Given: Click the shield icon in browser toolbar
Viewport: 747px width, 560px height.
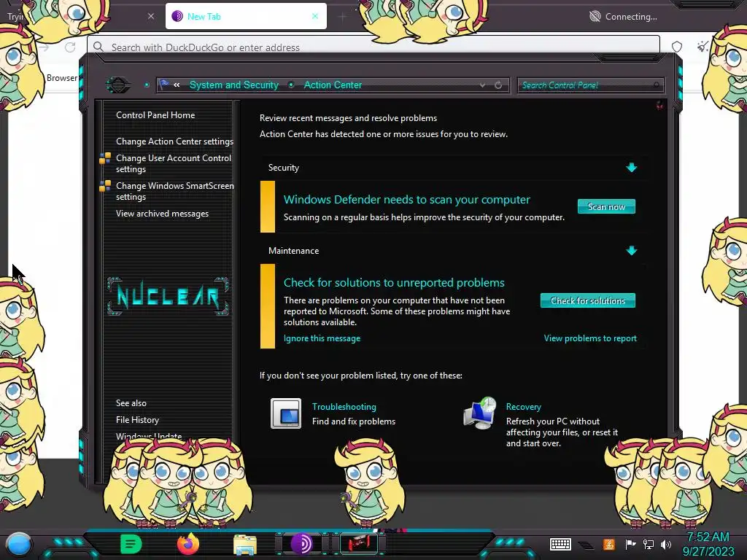Looking at the screenshot, I should (676, 47).
